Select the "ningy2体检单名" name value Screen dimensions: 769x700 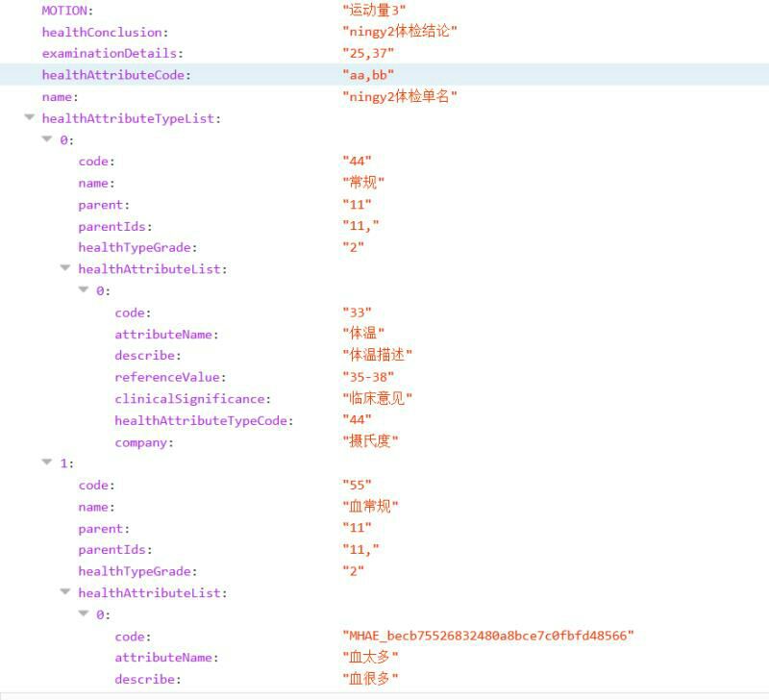(x=400, y=96)
